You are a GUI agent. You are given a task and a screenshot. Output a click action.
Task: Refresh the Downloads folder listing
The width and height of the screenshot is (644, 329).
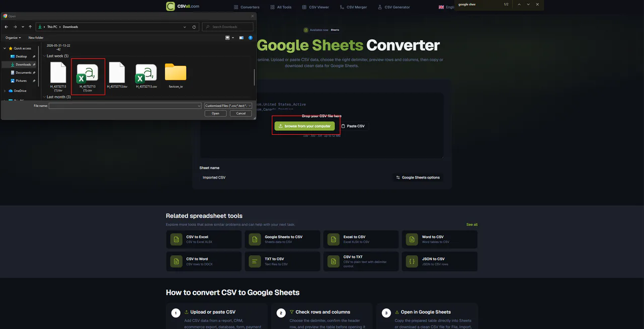(x=194, y=27)
